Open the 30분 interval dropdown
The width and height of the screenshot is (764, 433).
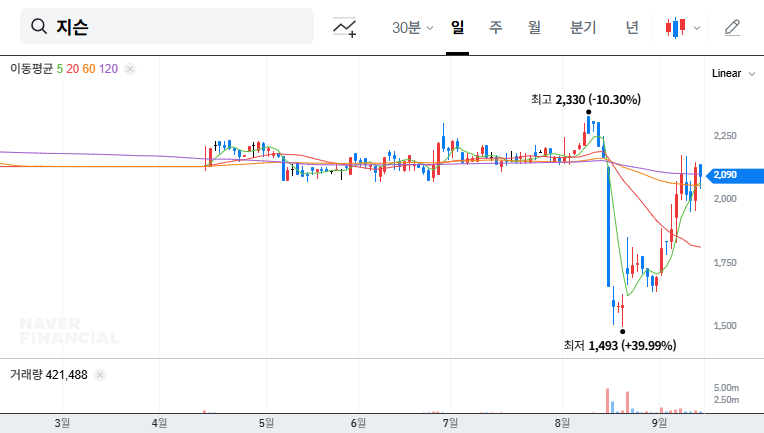[413, 28]
